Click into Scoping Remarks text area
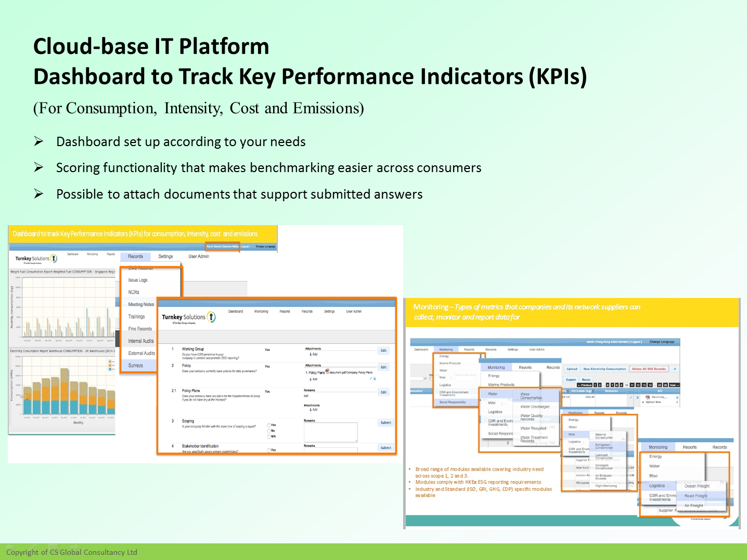The width and height of the screenshot is (747, 560). point(331,432)
